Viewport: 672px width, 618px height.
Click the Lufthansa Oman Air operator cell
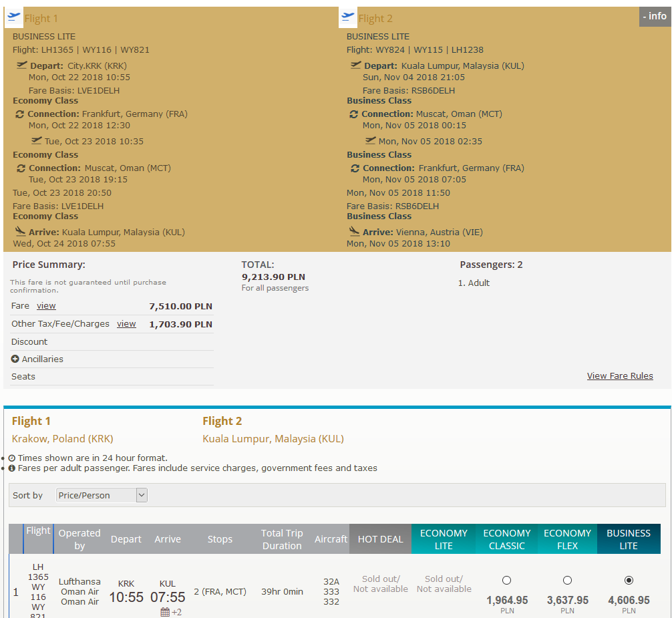point(79,591)
